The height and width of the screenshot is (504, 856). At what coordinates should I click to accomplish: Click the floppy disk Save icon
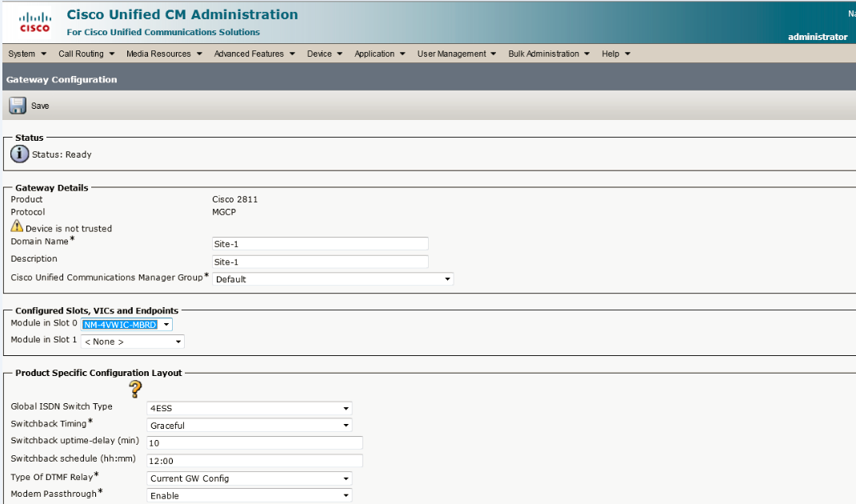click(x=18, y=106)
